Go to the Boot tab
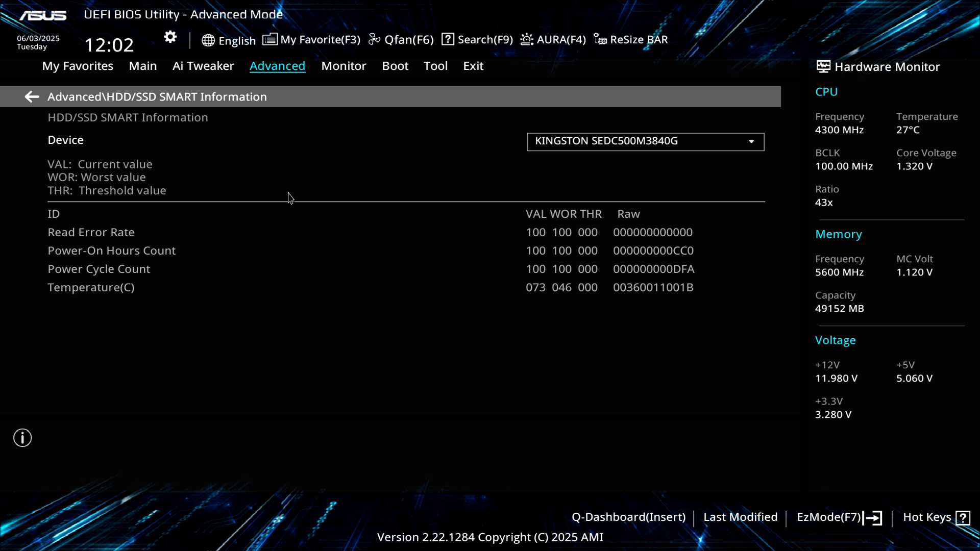The width and height of the screenshot is (980, 551). pyautogui.click(x=395, y=66)
